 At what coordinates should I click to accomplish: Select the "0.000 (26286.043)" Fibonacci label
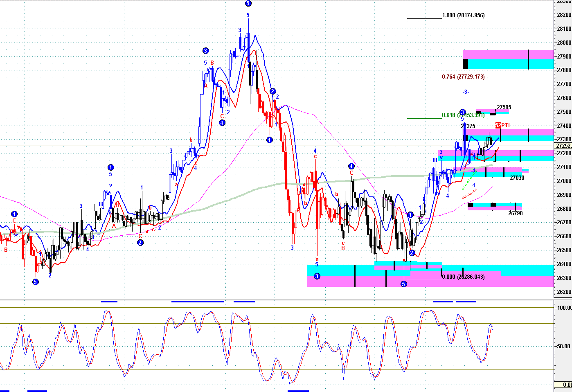pyautogui.click(x=463, y=277)
